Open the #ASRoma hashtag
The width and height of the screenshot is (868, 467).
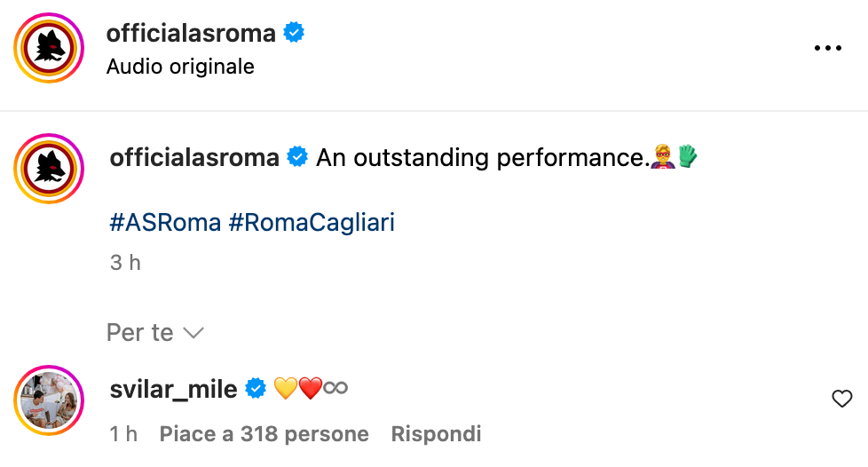165,222
